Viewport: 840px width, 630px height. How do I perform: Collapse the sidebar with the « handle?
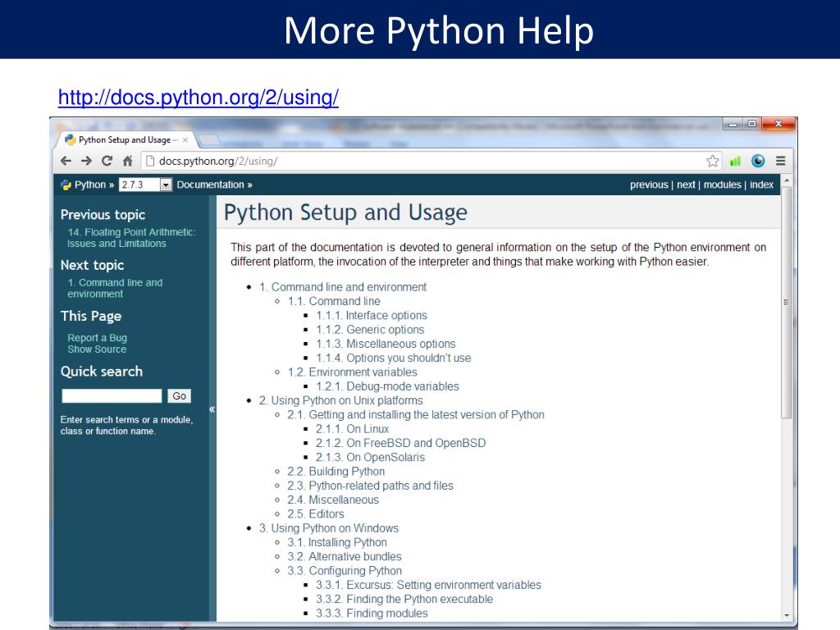point(212,409)
